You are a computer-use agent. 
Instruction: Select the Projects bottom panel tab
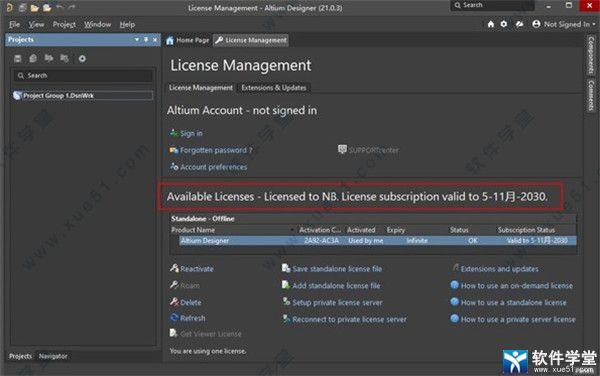click(20, 356)
